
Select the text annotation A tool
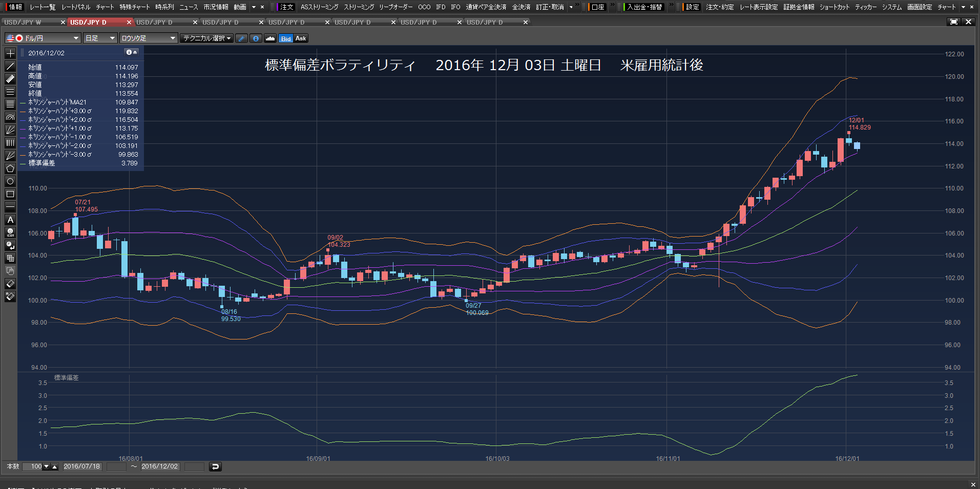(10, 220)
